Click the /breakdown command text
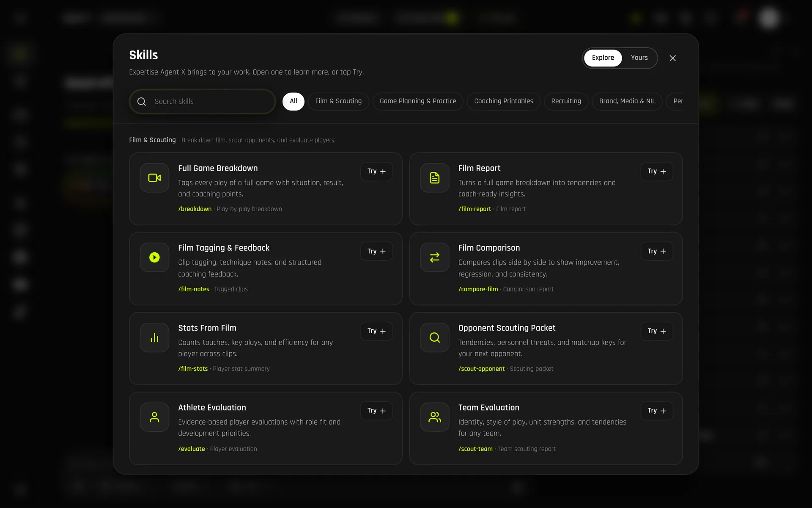Image resolution: width=812 pixels, height=508 pixels. tap(195, 209)
